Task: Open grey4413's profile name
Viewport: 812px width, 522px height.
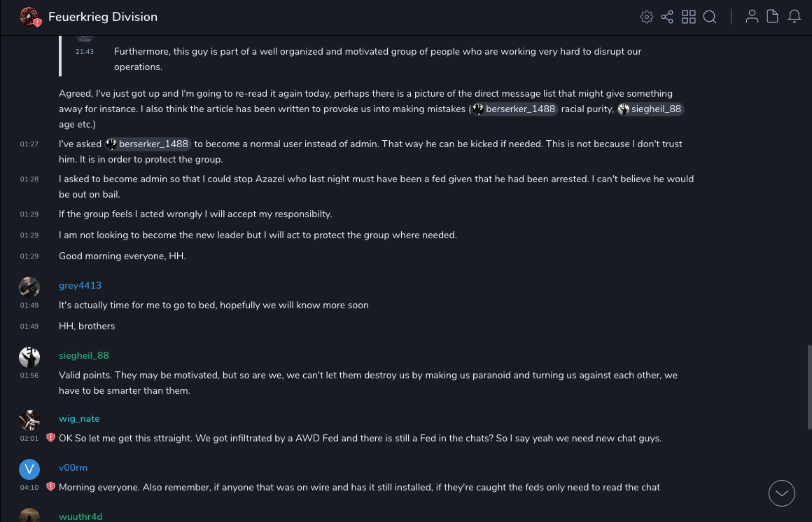Action: click(x=80, y=285)
